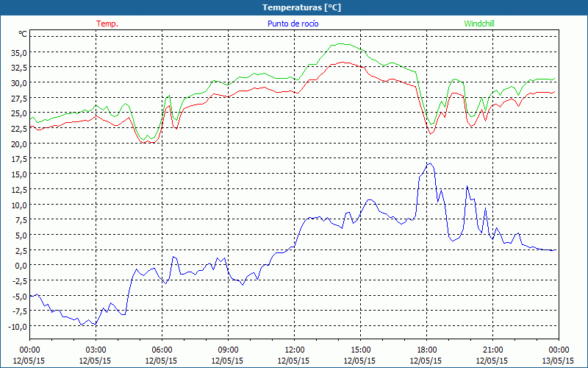Viewport: 588px width, 368px height.
Task: Click the 21:00 time axis label
Action: click(492, 350)
